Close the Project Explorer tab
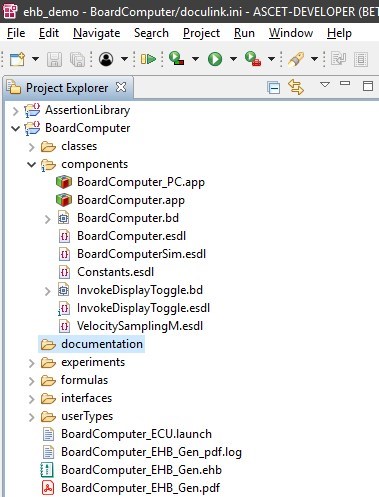The width and height of the screenshot is (379, 497). (121, 87)
